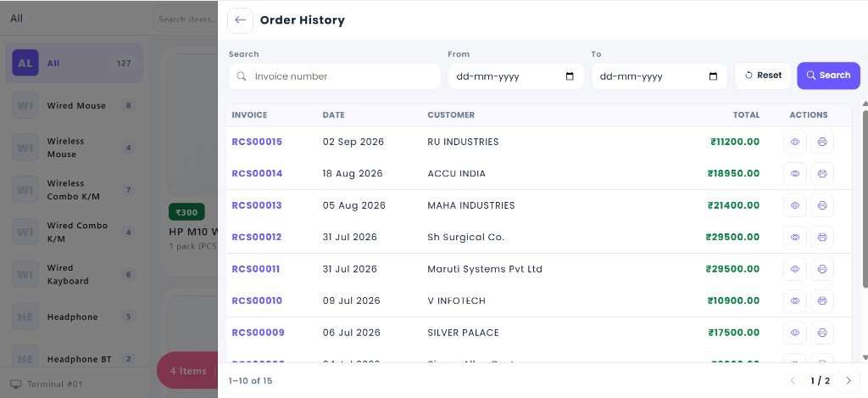Click the purple Search button
The width and height of the screenshot is (868, 398).
(828, 76)
